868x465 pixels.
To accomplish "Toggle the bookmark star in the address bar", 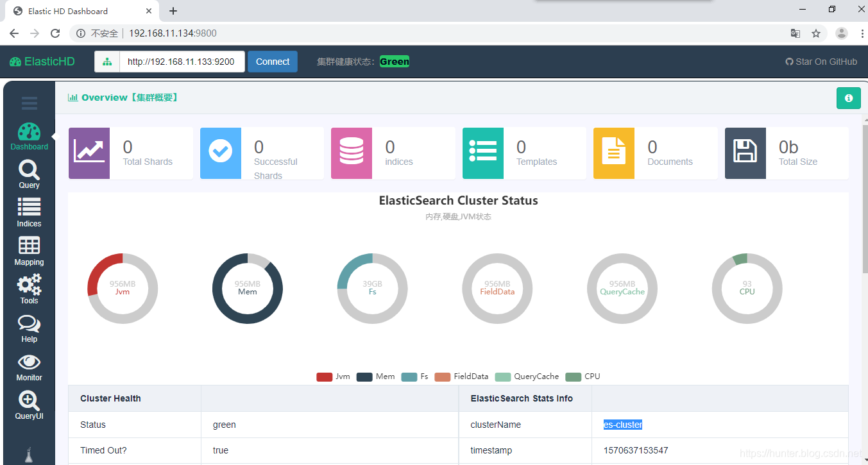I will [816, 33].
